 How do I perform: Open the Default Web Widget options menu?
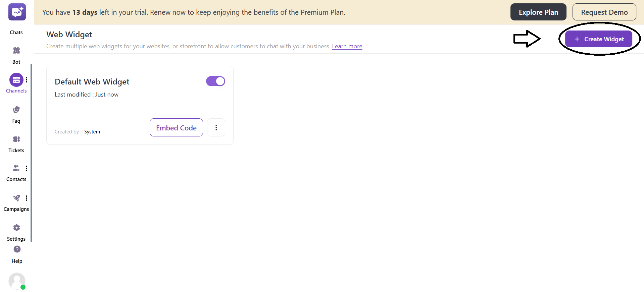click(x=216, y=127)
